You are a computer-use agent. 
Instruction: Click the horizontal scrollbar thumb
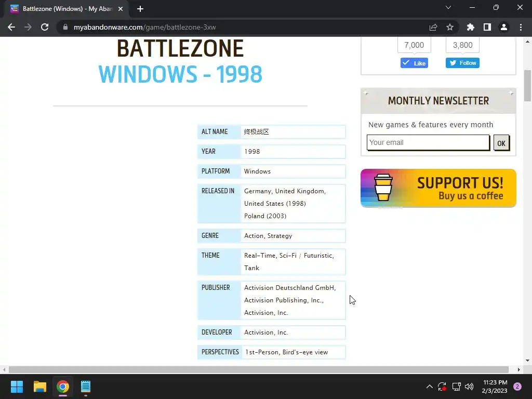pyautogui.click(x=259, y=369)
